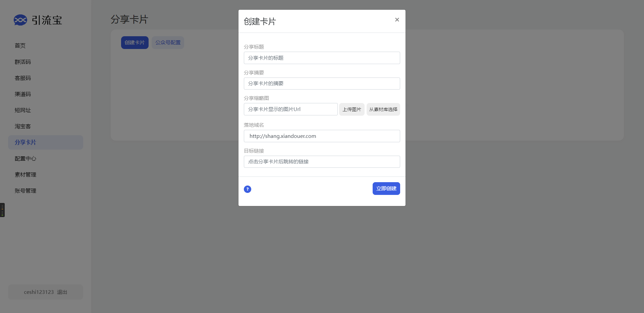Click the 目标链接 label
644x313 pixels.
[x=254, y=151]
